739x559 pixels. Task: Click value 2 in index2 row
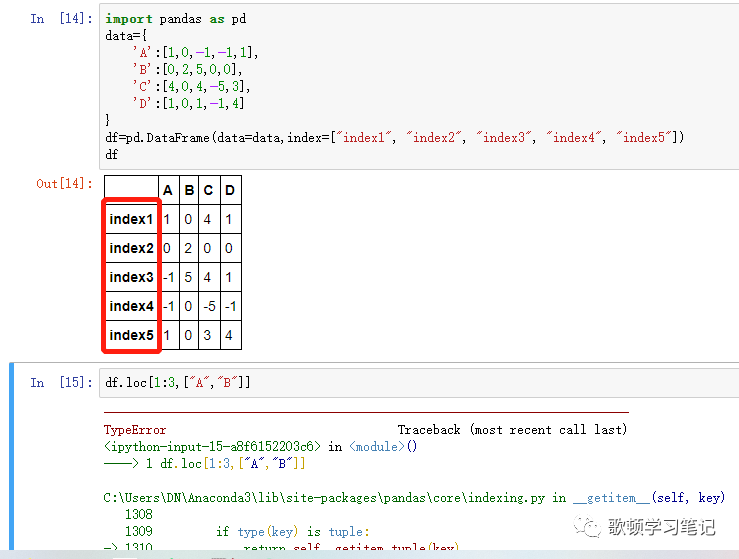click(x=188, y=248)
